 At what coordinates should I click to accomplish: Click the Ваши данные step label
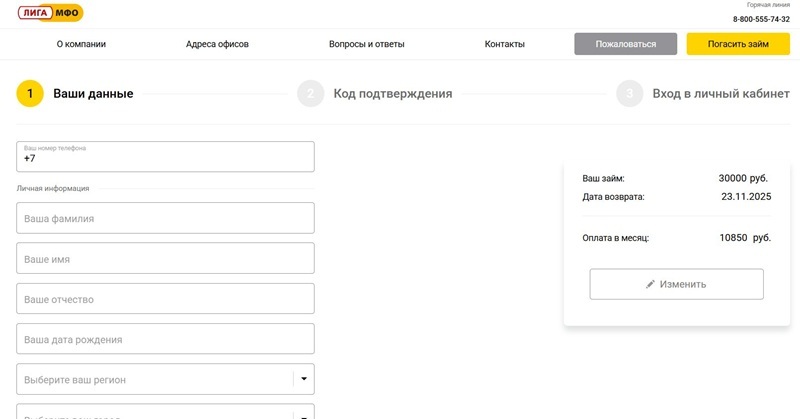[93, 93]
